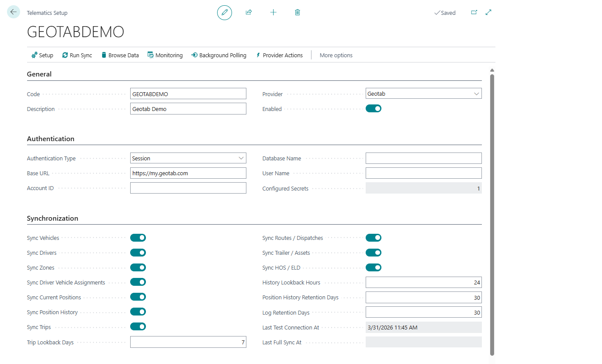Open the Monitoring menu
The width and height of the screenshot is (602, 364).
click(165, 55)
